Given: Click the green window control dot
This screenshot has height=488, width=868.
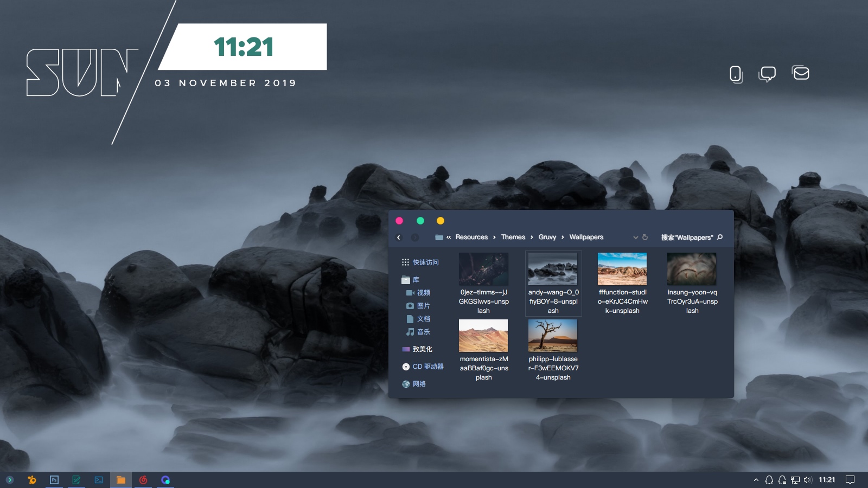Looking at the screenshot, I should click(420, 221).
